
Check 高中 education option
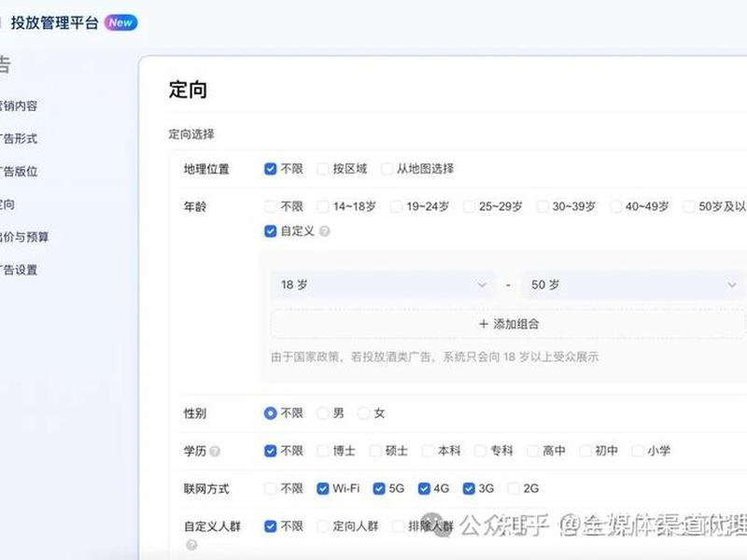tap(532, 451)
